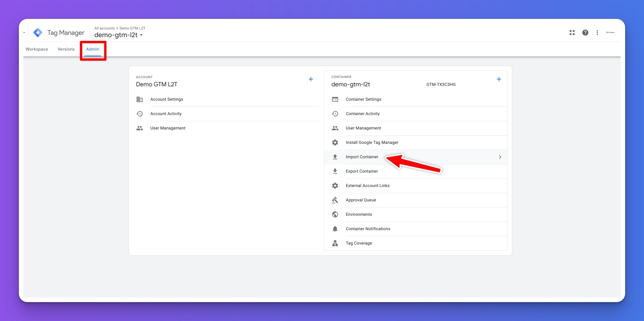Viewport: 644px width, 321px height.
Task: Click the Import Container upload icon
Action: pyautogui.click(x=335, y=157)
